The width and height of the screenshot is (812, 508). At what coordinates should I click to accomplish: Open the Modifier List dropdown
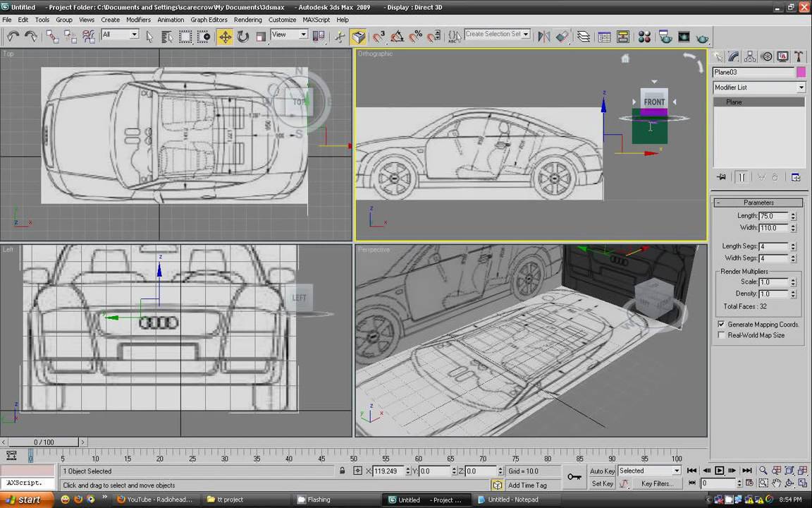point(758,87)
